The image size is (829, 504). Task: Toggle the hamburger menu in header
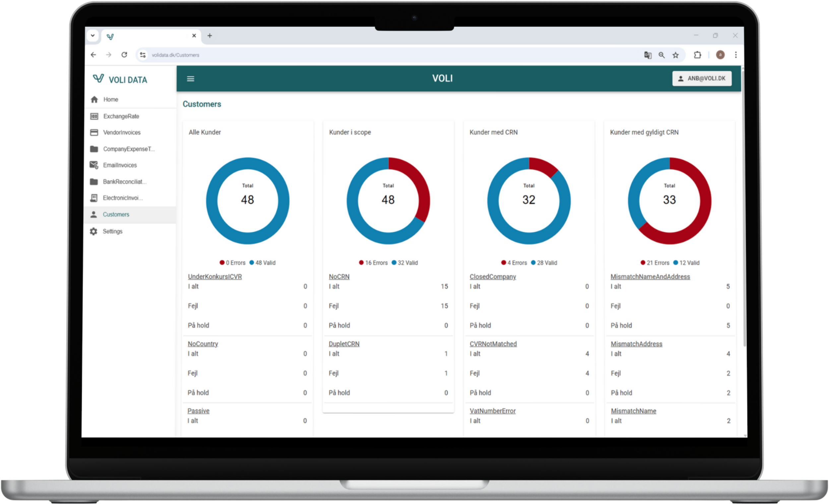[x=190, y=79]
